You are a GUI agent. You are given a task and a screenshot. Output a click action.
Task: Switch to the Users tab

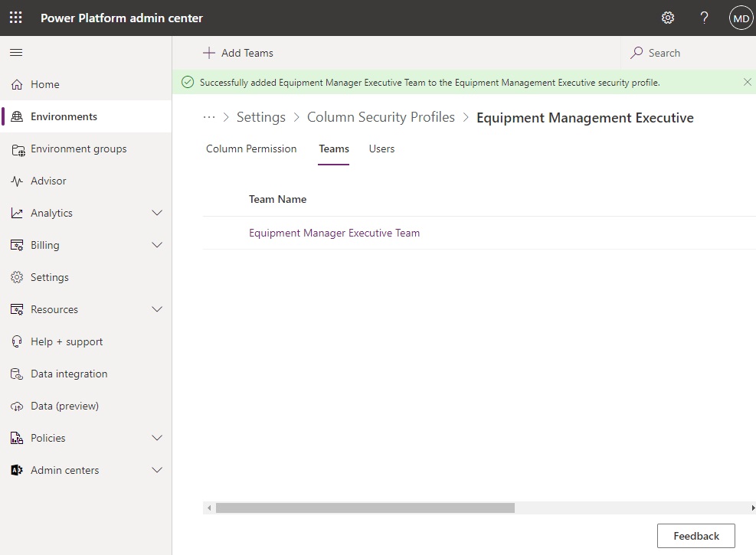(x=381, y=149)
